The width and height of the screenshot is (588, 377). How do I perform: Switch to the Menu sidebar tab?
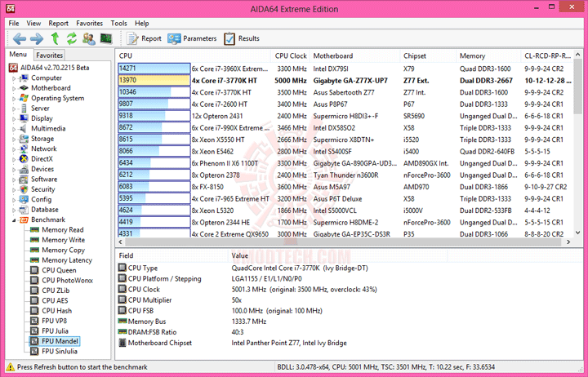[x=18, y=55]
